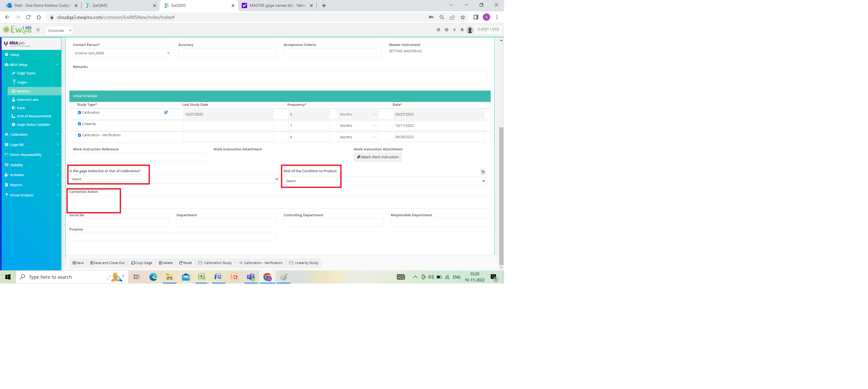Uncheck the Linearity study type checkbox
The width and height of the screenshot is (868, 389).
[x=80, y=124]
